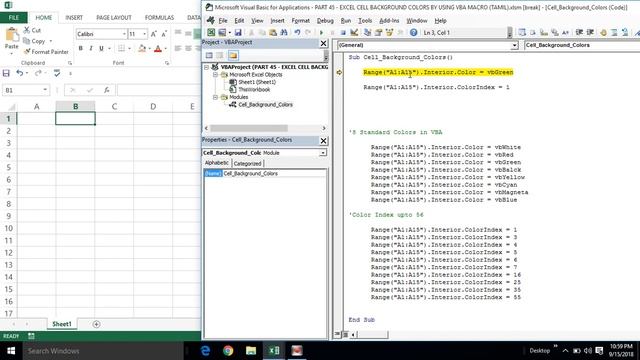Click the Excel formula bar input
The width and height of the screenshot is (640, 360).
(x=159, y=90)
